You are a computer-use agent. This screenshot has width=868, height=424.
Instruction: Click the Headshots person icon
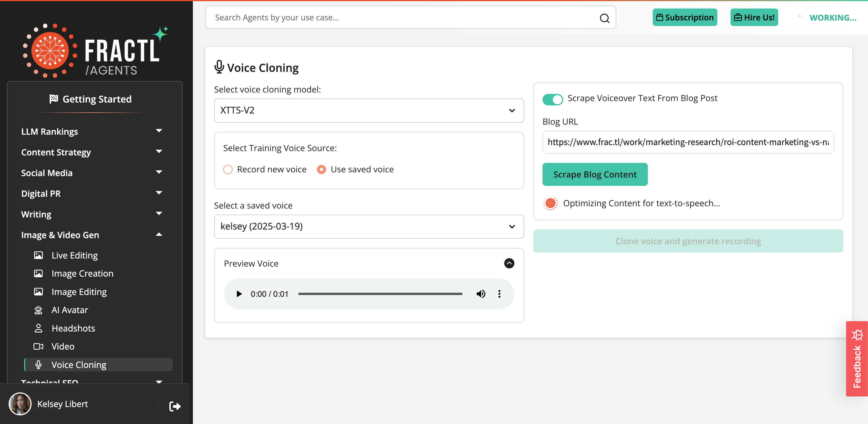click(x=38, y=328)
